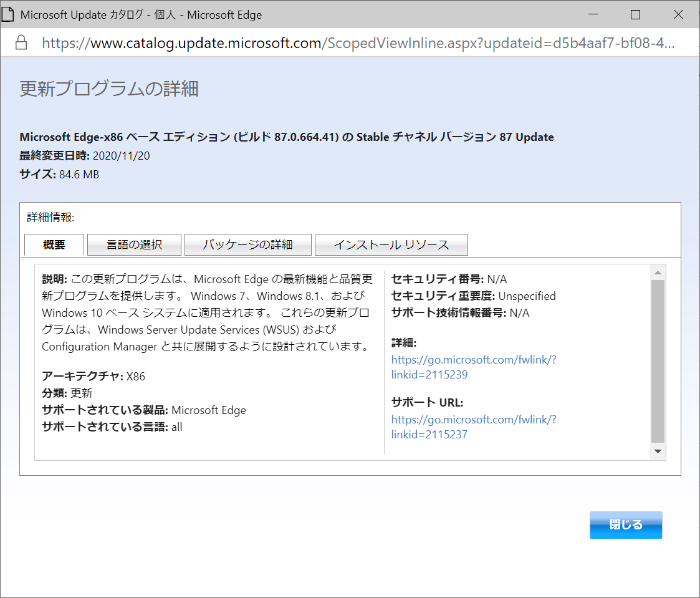Open the 詳細 link linkid=2115239
The image size is (700, 598).
click(x=474, y=367)
